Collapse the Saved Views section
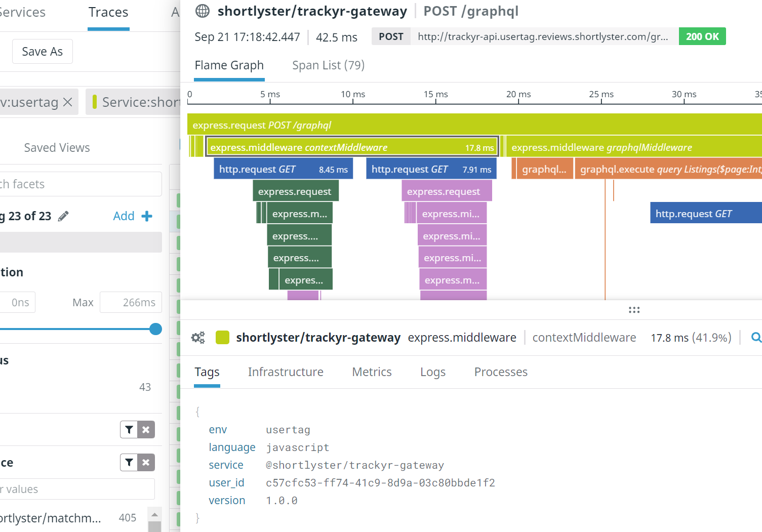This screenshot has height=532, width=762. click(57, 147)
